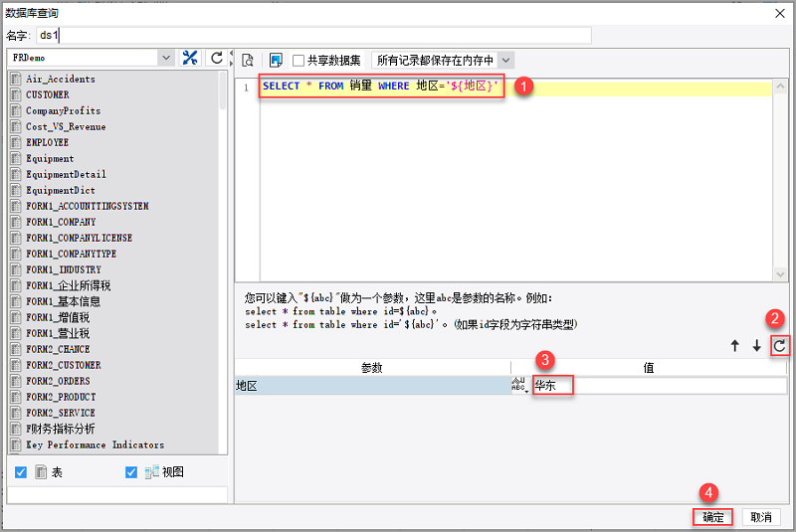This screenshot has width=796, height=532.
Task: Open the 所有记录都保存在内存中 dropdown
Action: [505, 61]
